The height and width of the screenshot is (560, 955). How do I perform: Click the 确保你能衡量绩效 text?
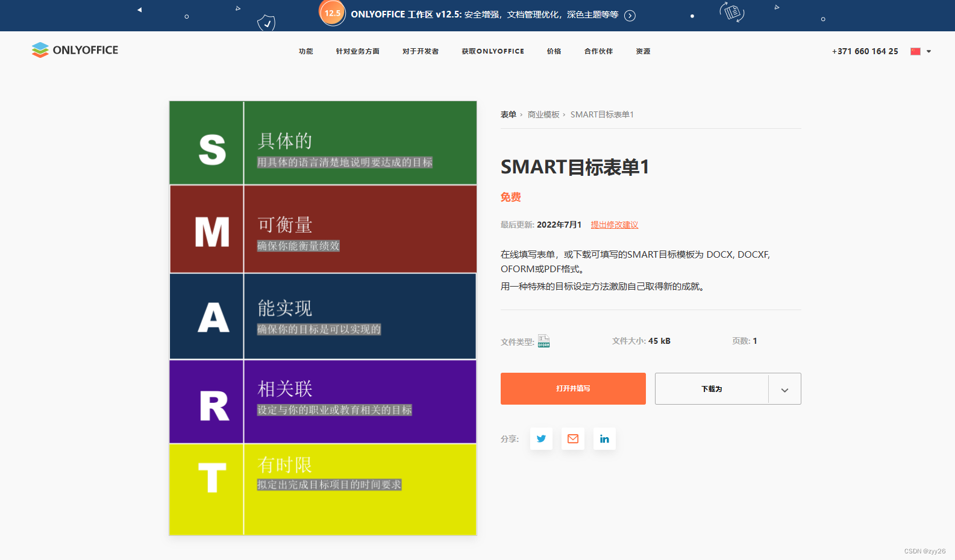pos(298,246)
